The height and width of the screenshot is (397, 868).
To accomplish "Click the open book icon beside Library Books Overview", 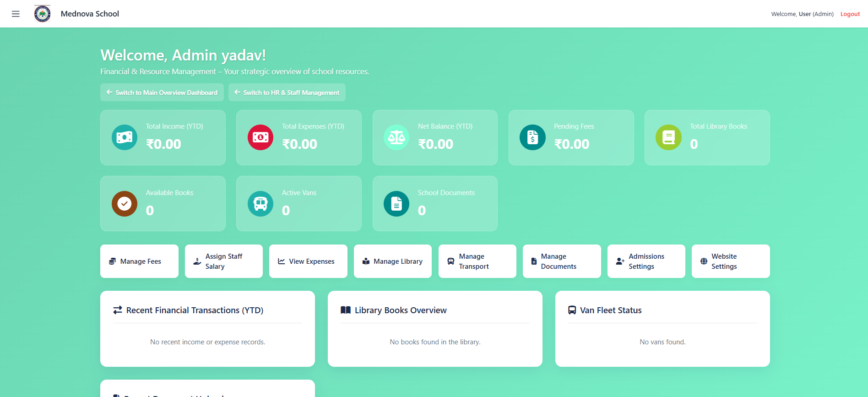I will 346,310.
